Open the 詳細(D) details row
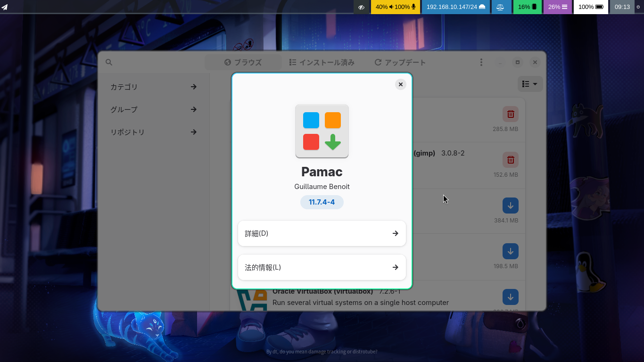 coord(322,233)
